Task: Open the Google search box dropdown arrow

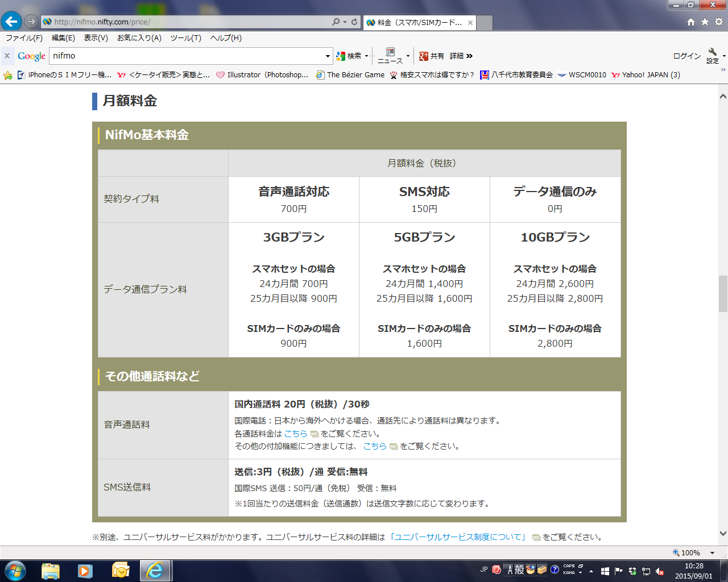Action: 328,56
